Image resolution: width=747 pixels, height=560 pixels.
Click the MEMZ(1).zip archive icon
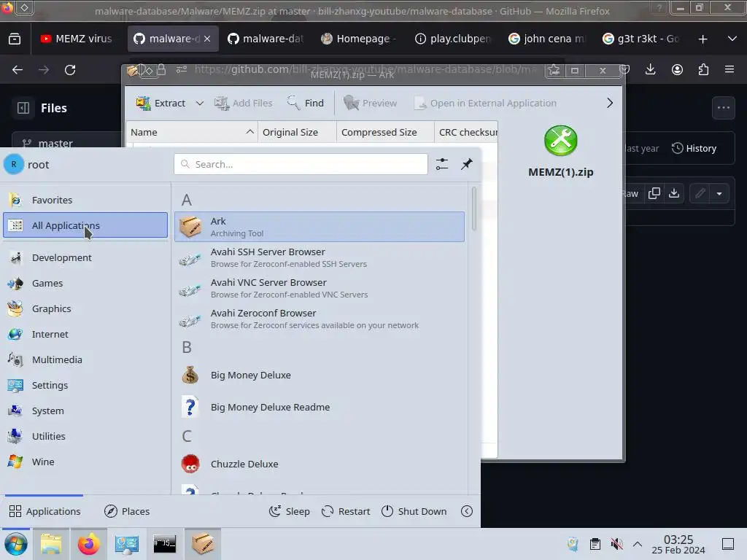(x=561, y=141)
